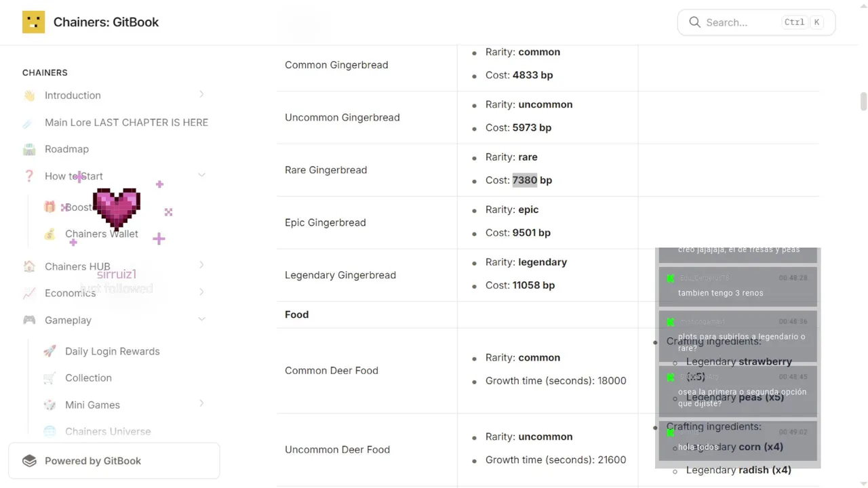
Task: Click the Roadmap icon in sidebar
Action: pos(29,149)
